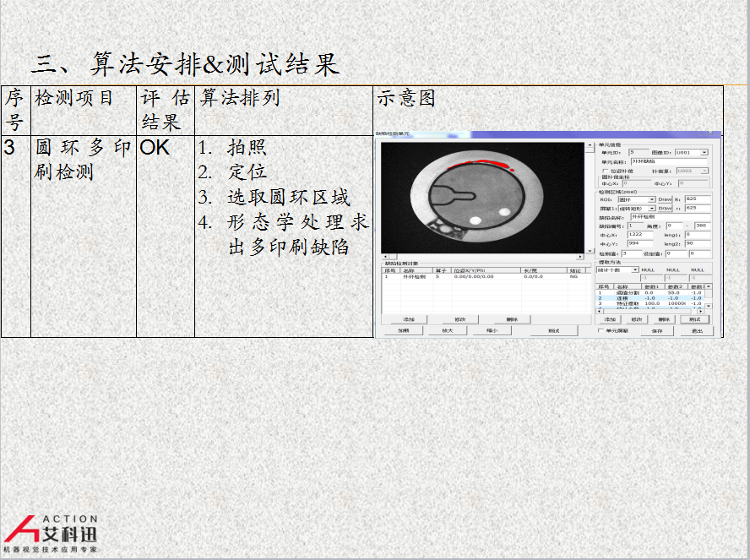The image size is (750, 560).
Task: Click the 缺陷名称 input field
Action: [x=671, y=217]
